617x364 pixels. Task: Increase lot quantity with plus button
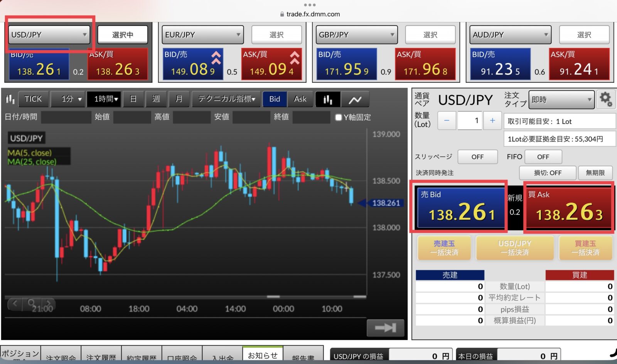[x=492, y=121]
